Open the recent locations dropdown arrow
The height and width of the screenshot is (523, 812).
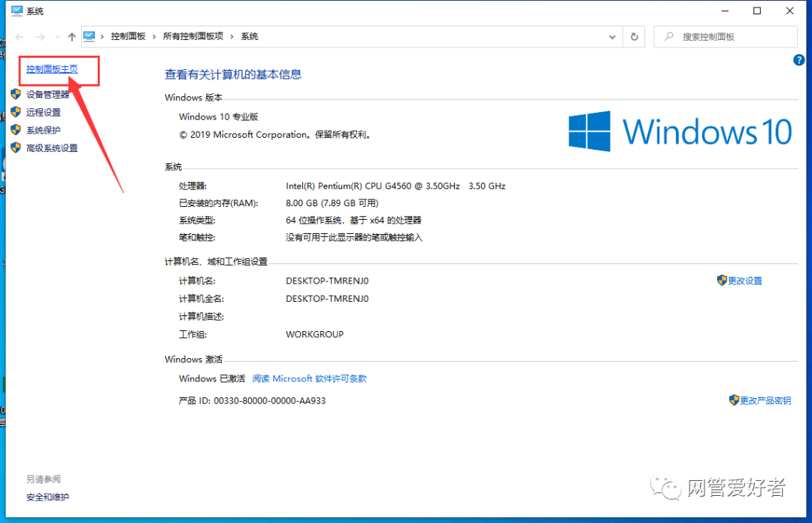(x=57, y=37)
